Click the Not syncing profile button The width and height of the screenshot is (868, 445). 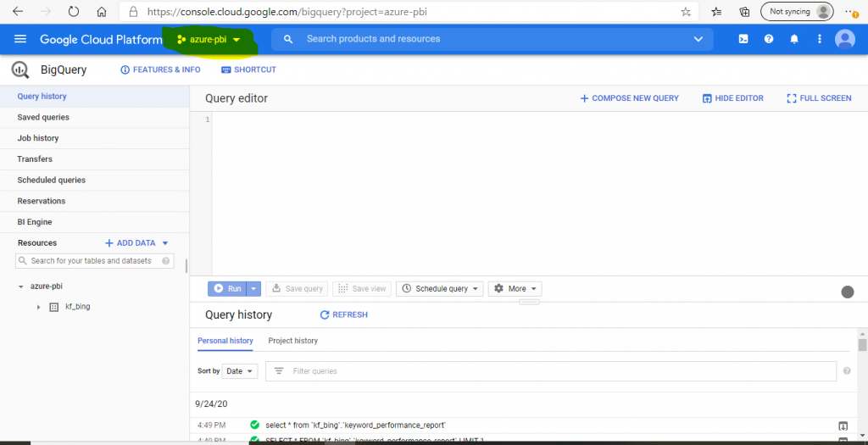coord(797,11)
